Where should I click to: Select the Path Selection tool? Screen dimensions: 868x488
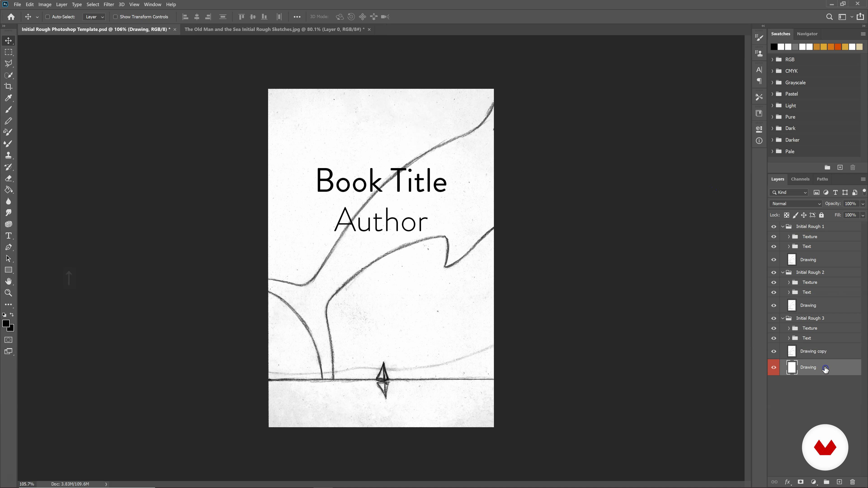[8, 259]
